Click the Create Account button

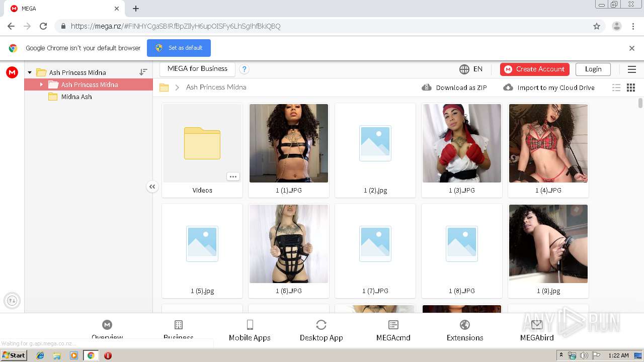coord(535,69)
